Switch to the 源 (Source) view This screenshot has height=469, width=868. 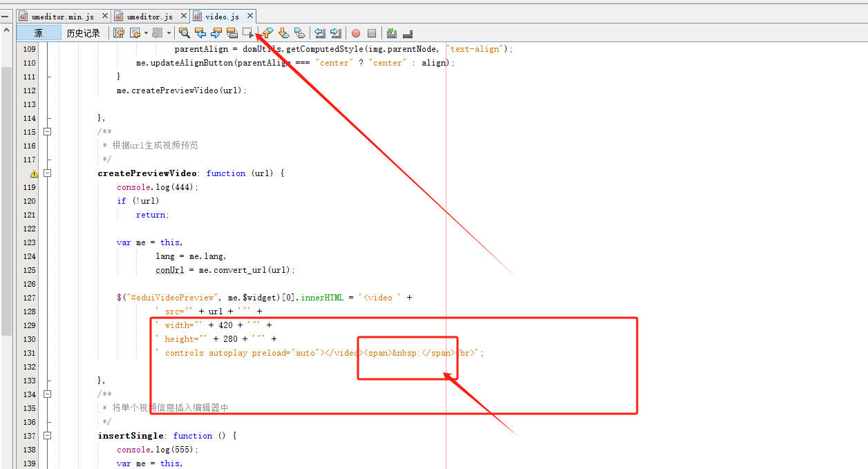pyautogui.click(x=39, y=33)
